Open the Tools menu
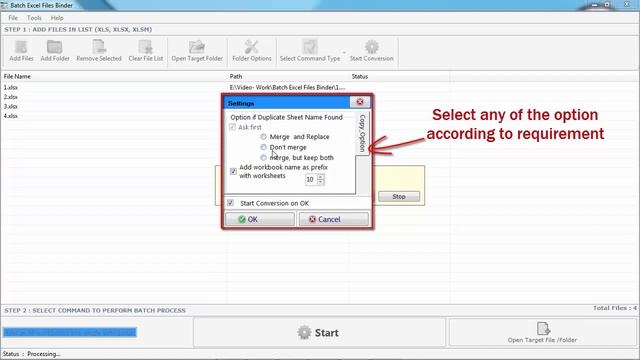Screen dimensions: 640x360 34,18
